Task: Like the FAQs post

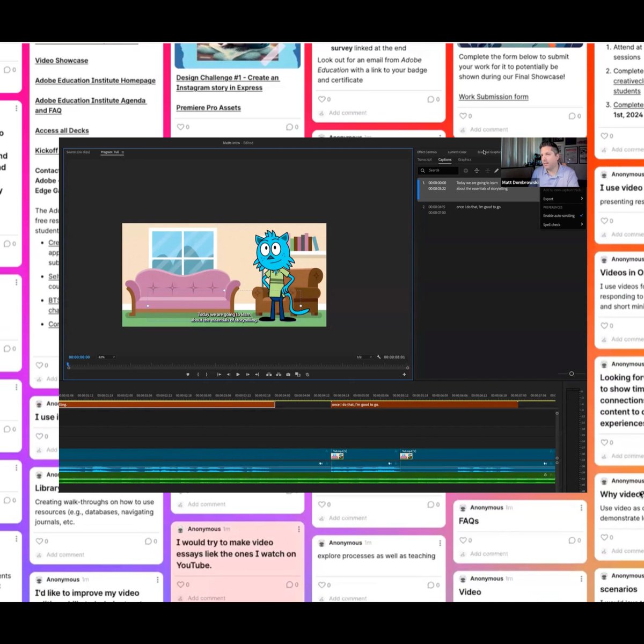Action: [463, 540]
